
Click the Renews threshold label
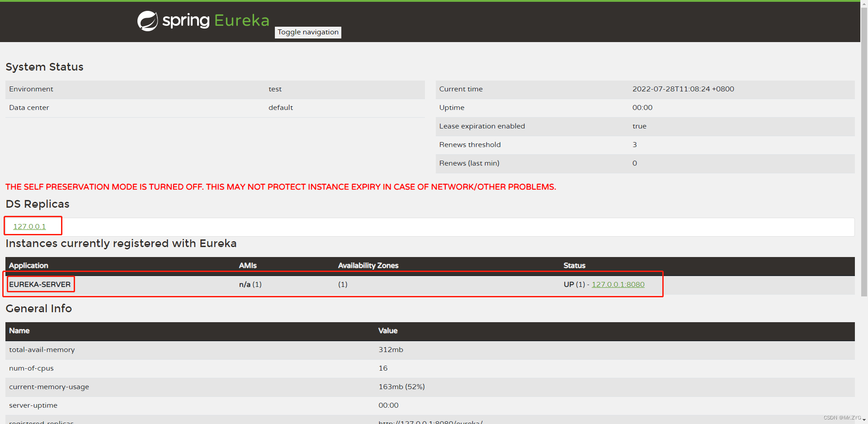click(470, 145)
